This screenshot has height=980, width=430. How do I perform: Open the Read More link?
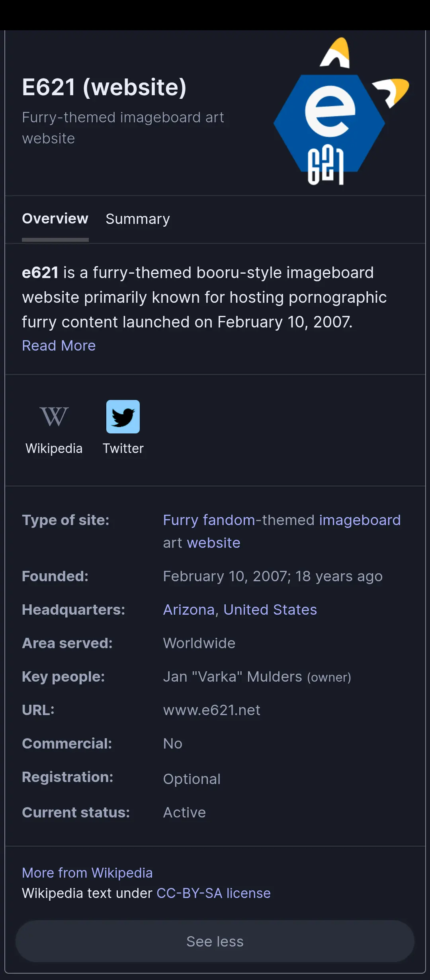click(x=59, y=345)
